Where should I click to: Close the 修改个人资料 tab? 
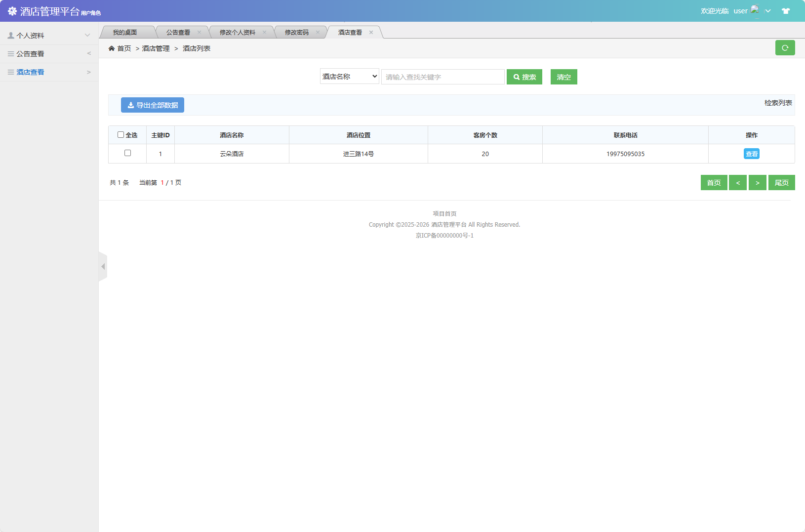tap(264, 33)
